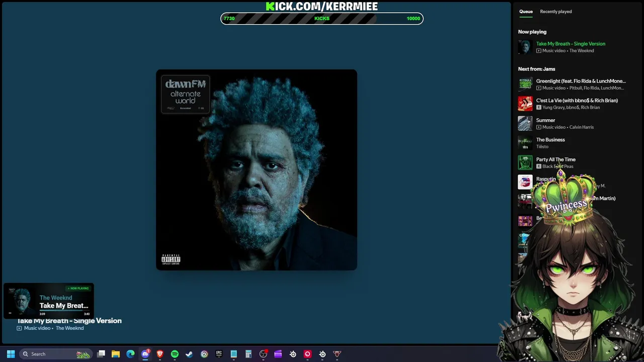This screenshot has width=644, height=362.
Task: Open The Weeknd link at bottom left
Action: (70, 328)
